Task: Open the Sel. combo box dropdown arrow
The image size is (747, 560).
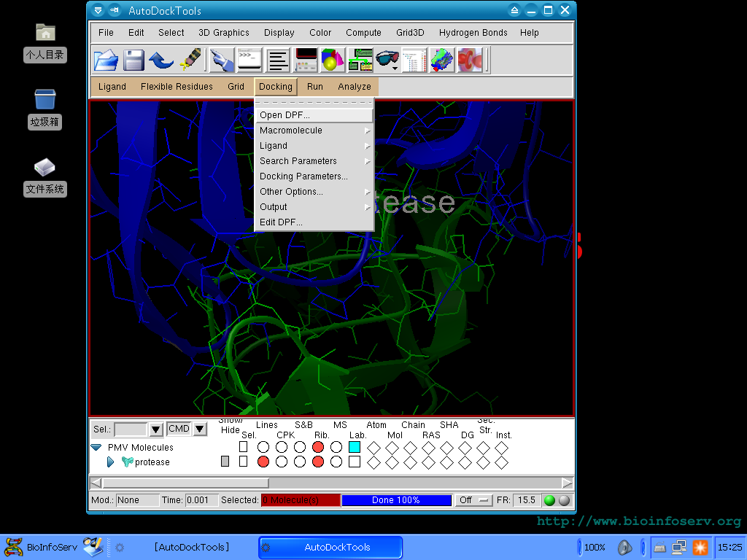Action: [x=156, y=429]
